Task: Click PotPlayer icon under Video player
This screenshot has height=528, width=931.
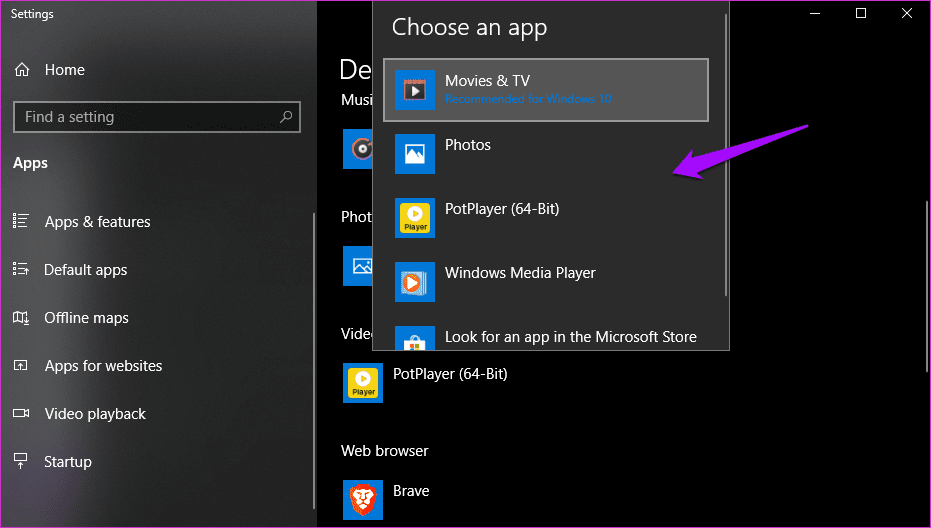Action: pyautogui.click(x=363, y=383)
